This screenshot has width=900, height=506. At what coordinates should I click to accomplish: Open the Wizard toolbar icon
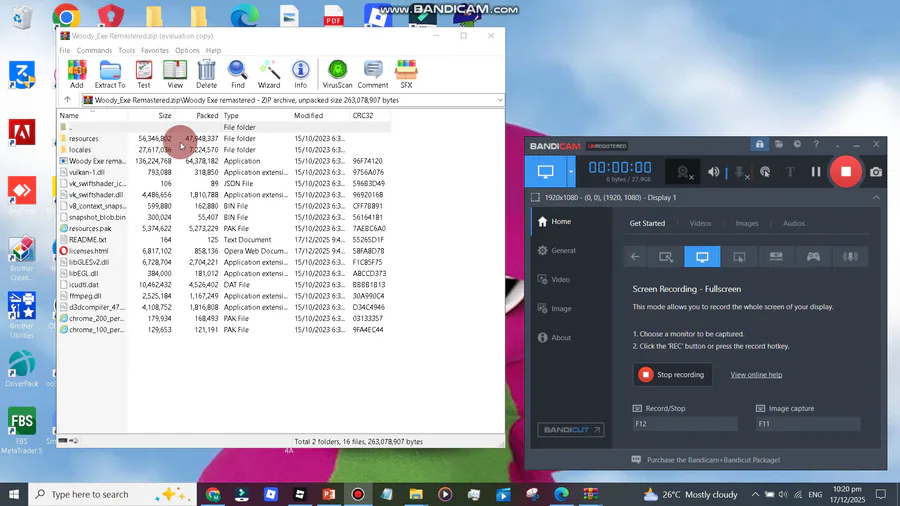click(269, 74)
